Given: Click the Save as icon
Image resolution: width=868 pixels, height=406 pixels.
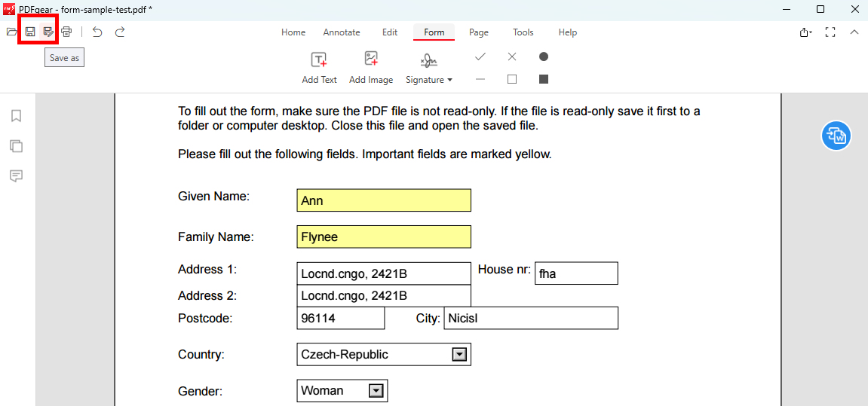Looking at the screenshot, I should tap(49, 32).
